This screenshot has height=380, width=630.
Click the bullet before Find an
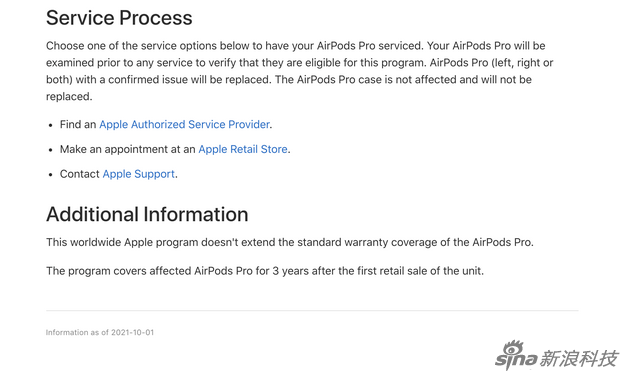(x=51, y=125)
